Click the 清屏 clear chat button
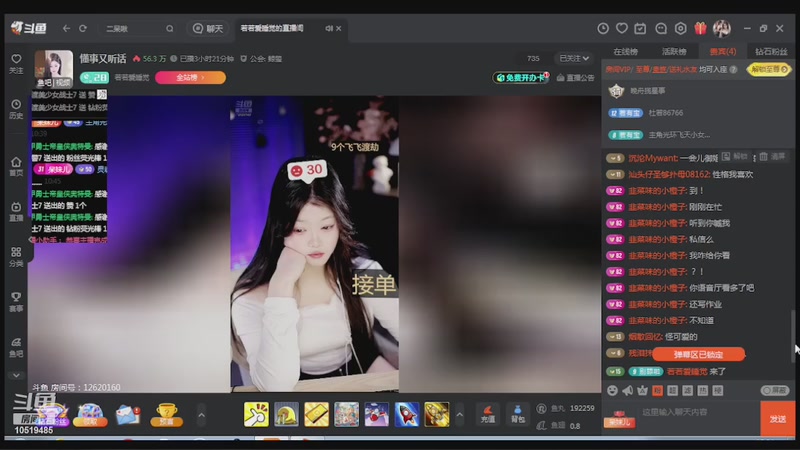The image size is (800, 450). [772, 157]
